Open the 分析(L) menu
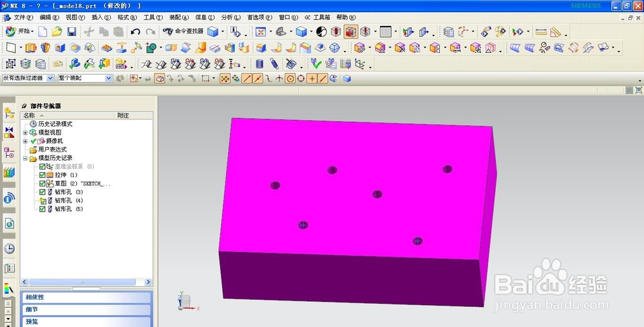Viewport: 644px width, 327px height. pyautogui.click(x=231, y=17)
